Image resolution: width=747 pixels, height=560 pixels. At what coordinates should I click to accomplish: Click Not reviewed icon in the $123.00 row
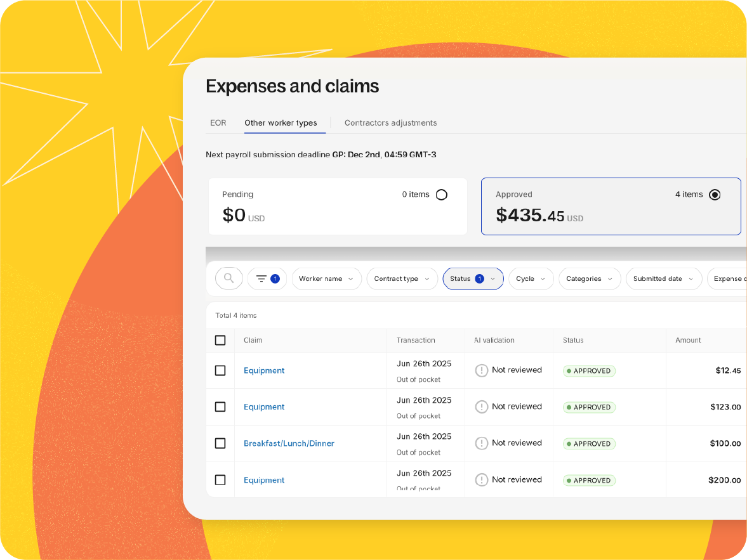click(x=482, y=407)
